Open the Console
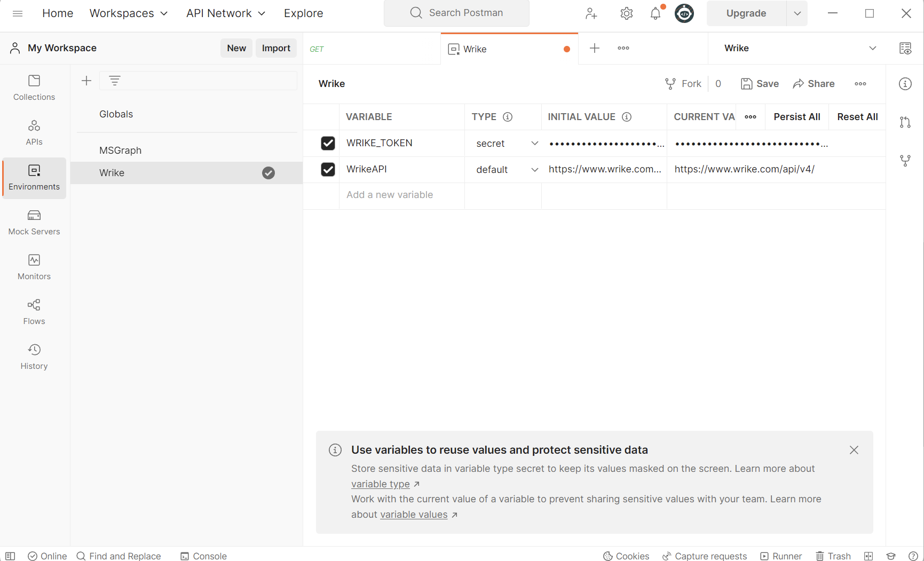The height and width of the screenshot is (561, 924). 203,556
